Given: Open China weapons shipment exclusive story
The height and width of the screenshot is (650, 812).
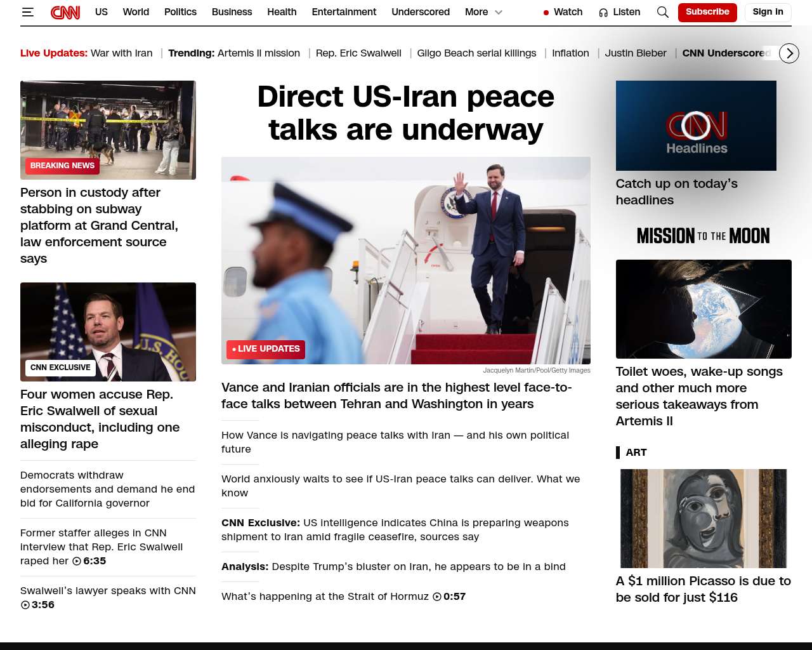Looking at the screenshot, I should pos(395,530).
